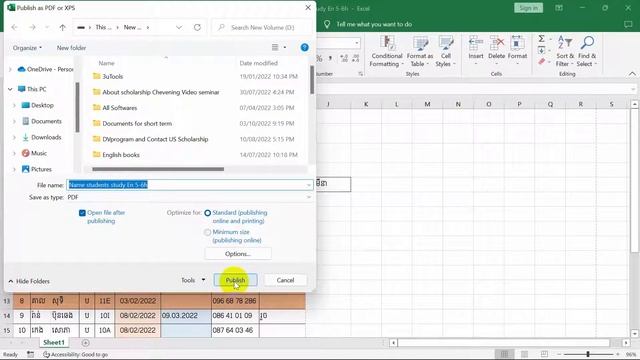Open Cell Styles in Excel ribbon
640x360 pixels.
pos(445,51)
